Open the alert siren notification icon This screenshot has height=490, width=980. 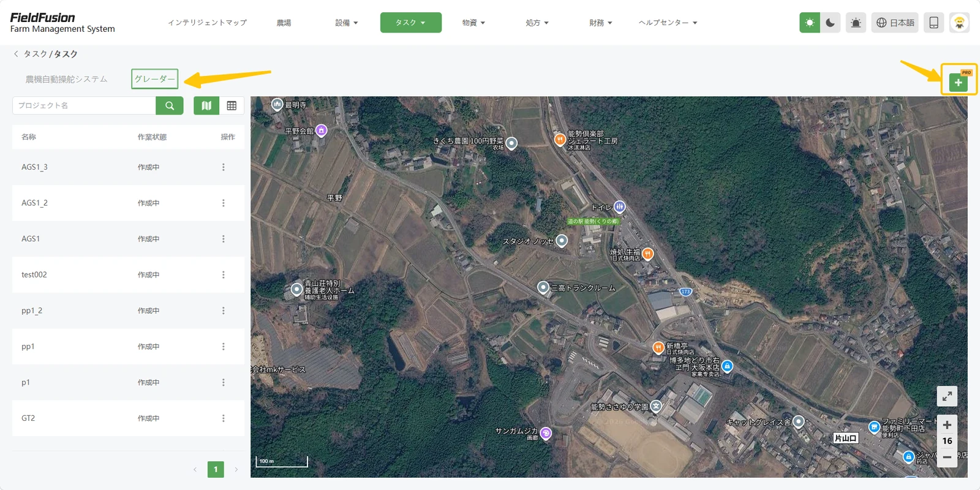(x=856, y=23)
